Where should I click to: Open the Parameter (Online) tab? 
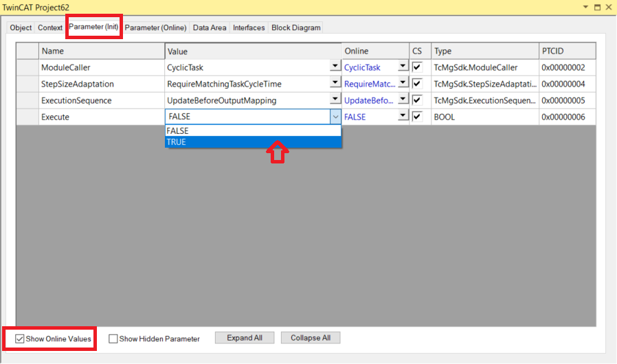155,27
